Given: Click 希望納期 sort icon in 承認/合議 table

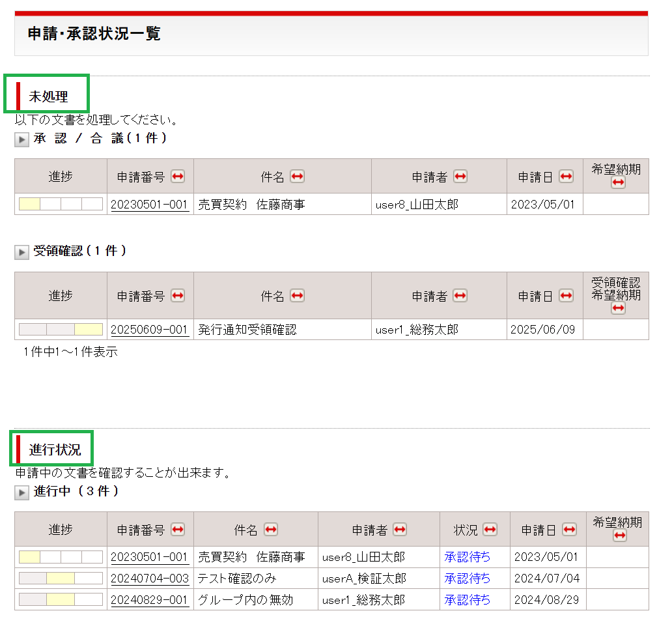Looking at the screenshot, I should point(618,183).
